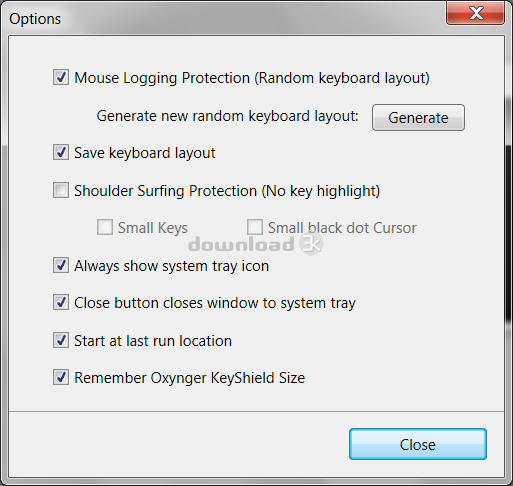This screenshot has height=486, width=513.
Task: Click the Shoulder Surfing Protection label text
Action: coord(227,191)
